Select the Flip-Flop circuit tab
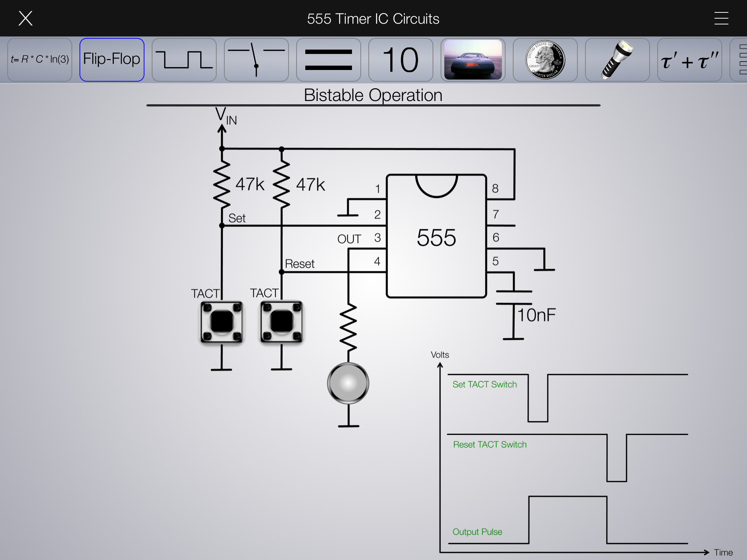Viewport: 747px width, 560px height. [112, 60]
